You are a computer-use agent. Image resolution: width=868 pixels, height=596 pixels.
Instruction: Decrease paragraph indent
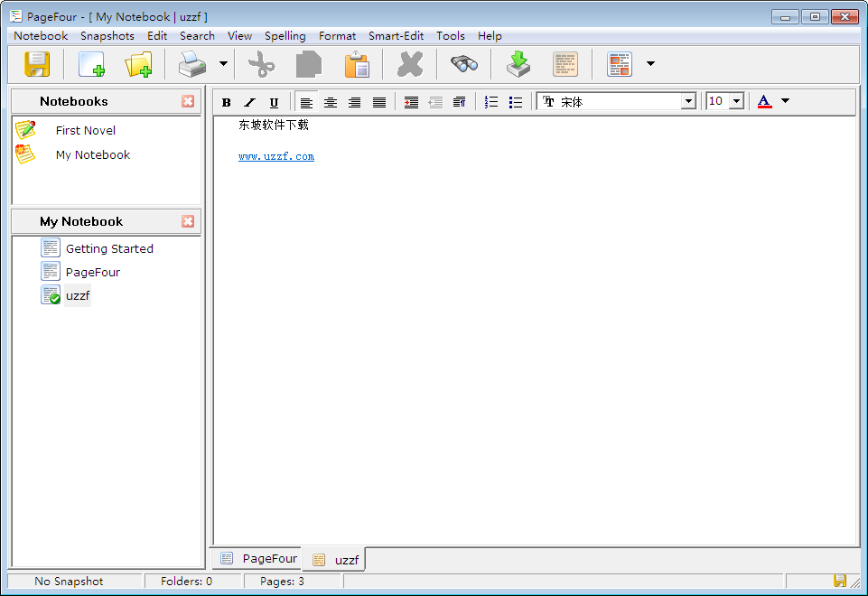435,102
